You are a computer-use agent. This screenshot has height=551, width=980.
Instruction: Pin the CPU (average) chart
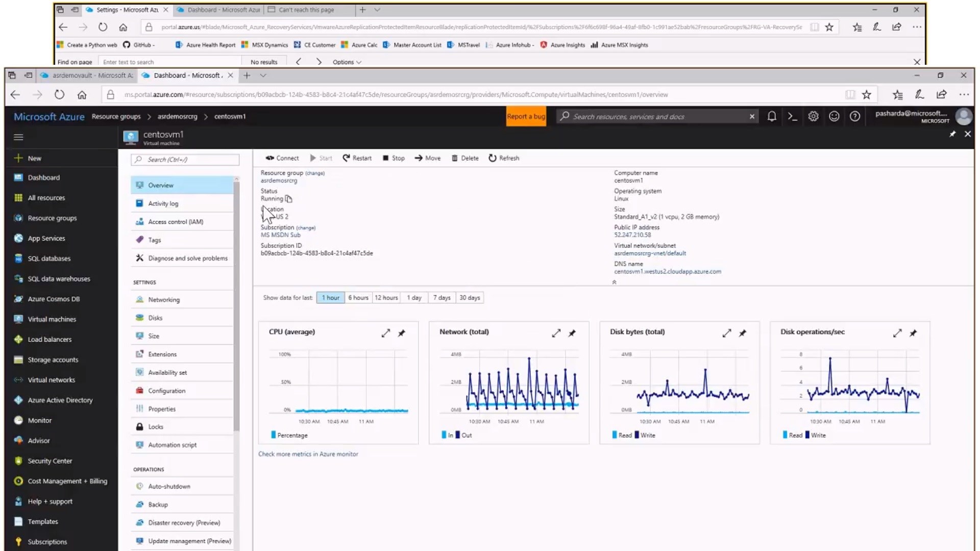click(402, 333)
